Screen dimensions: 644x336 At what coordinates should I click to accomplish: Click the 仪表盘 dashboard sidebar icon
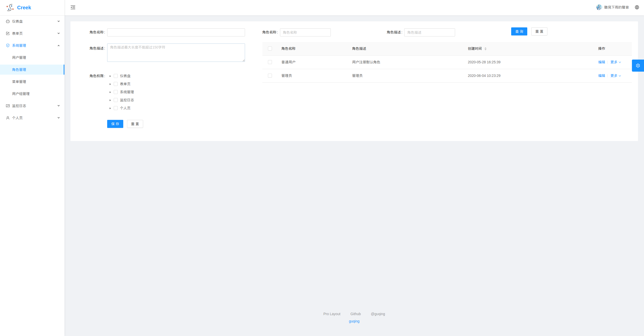(8, 21)
